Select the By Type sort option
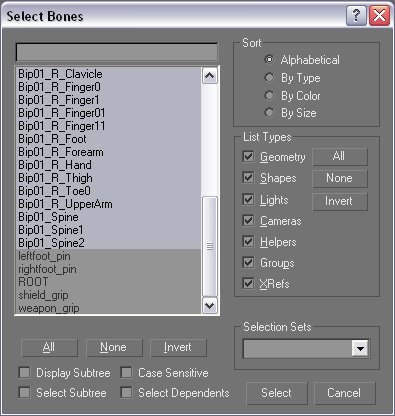Screen dimensions: 395x416 click(269, 78)
